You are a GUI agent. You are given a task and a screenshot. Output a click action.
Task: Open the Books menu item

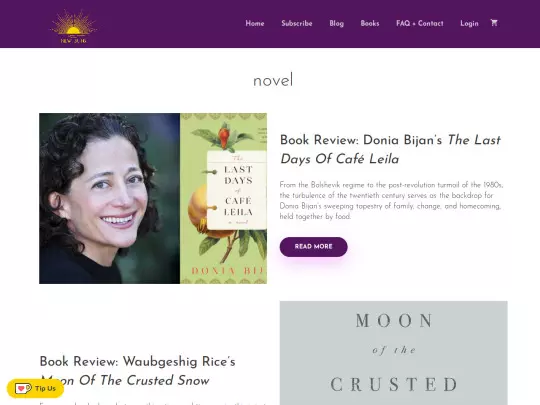point(370,23)
